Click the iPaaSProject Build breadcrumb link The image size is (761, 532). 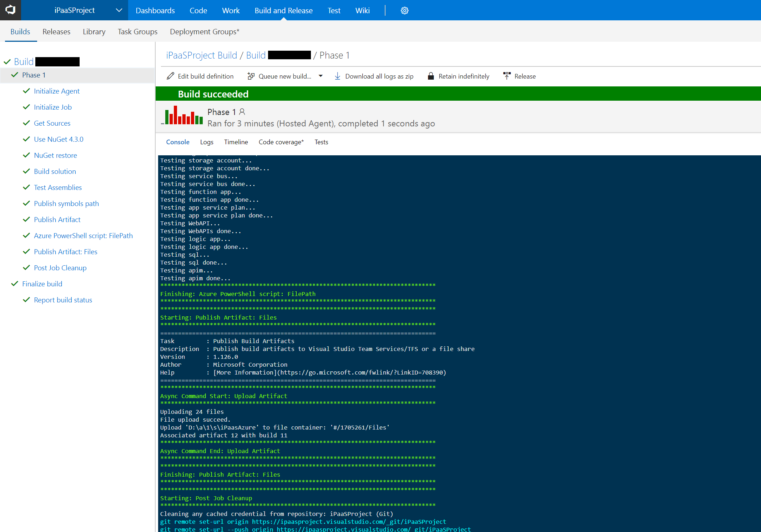coord(202,55)
